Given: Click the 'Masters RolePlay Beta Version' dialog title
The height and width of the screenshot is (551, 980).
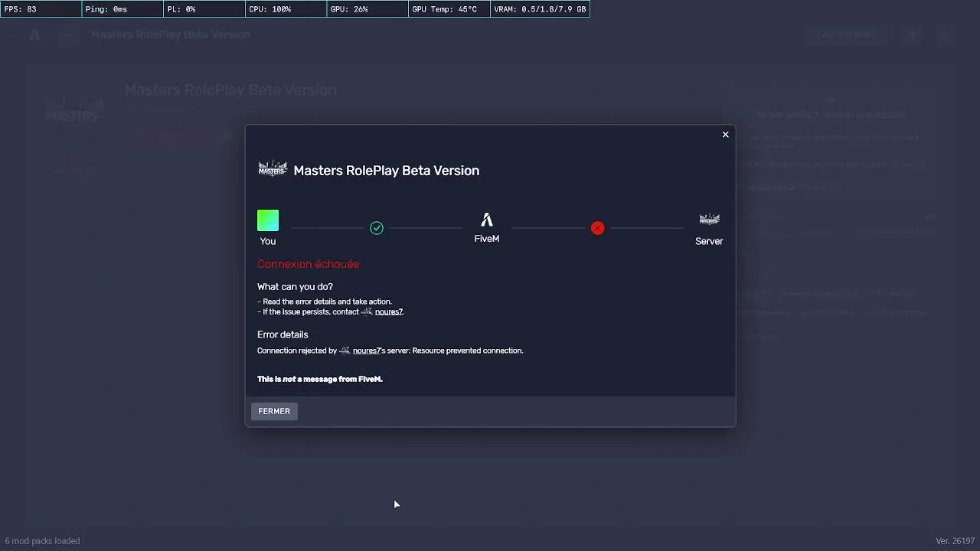Looking at the screenshot, I should click(387, 171).
